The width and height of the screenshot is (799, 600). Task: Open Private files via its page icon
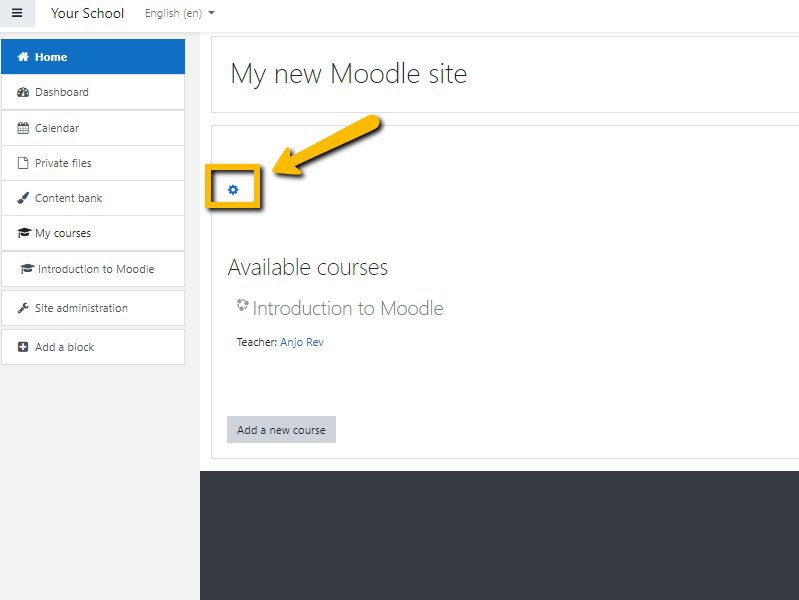pos(23,163)
